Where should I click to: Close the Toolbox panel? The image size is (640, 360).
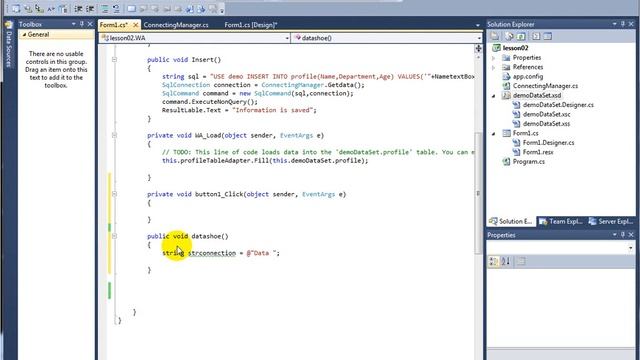90,24
